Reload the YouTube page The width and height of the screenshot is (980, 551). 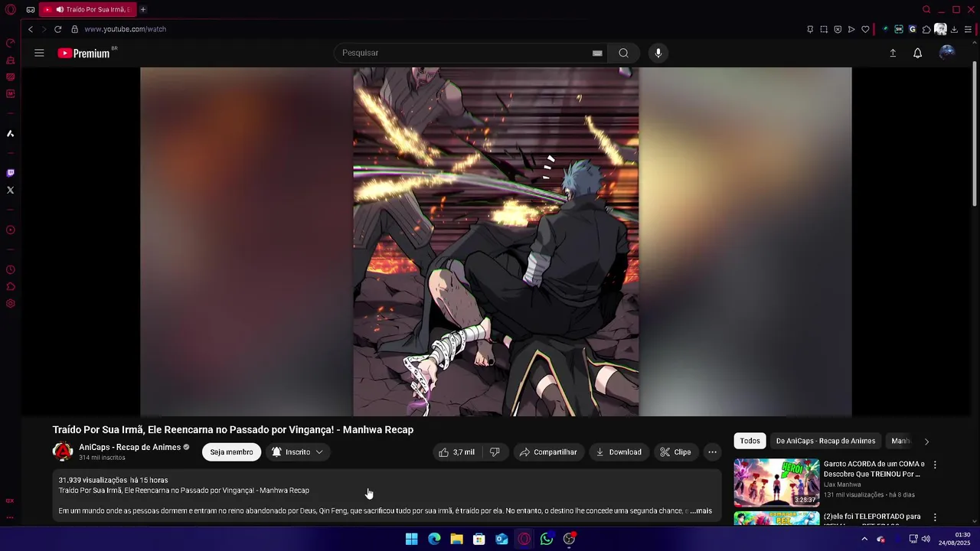point(57,29)
